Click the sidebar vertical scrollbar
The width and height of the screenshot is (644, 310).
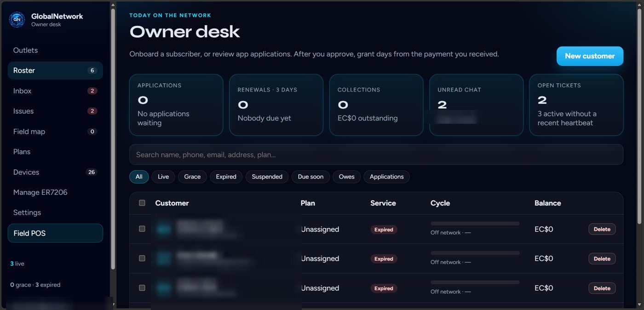pos(113,138)
